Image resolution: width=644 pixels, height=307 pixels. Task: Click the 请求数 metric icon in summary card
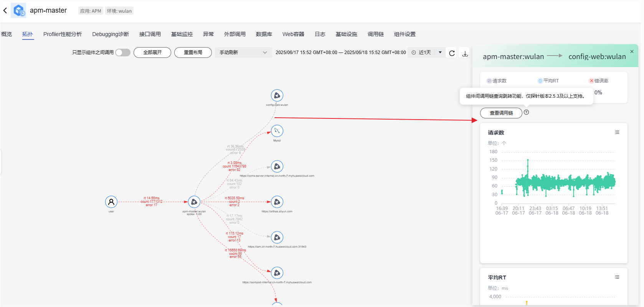tap(489, 81)
